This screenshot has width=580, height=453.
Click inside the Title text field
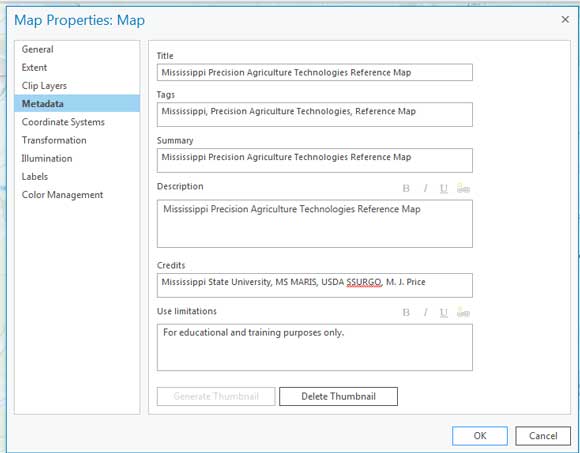tap(315, 72)
